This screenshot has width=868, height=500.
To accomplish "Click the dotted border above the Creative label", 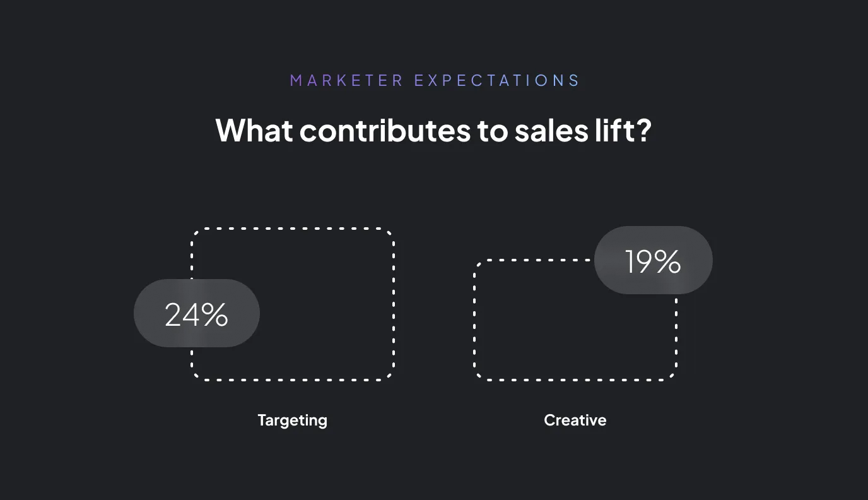I will pyautogui.click(x=575, y=380).
